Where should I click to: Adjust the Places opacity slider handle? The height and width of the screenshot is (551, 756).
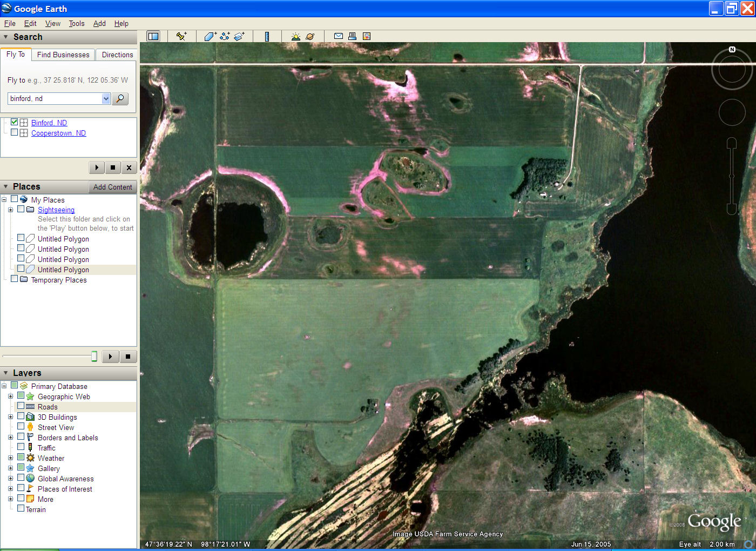94,356
